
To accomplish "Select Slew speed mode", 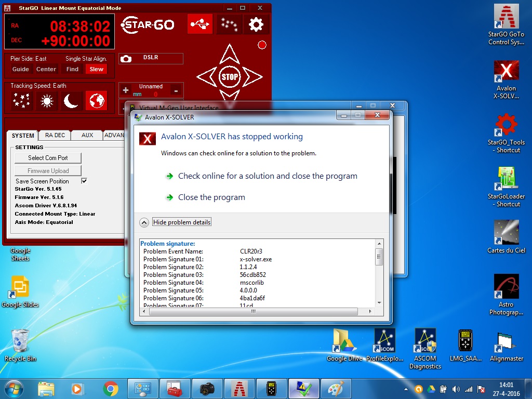I will 96,69.
